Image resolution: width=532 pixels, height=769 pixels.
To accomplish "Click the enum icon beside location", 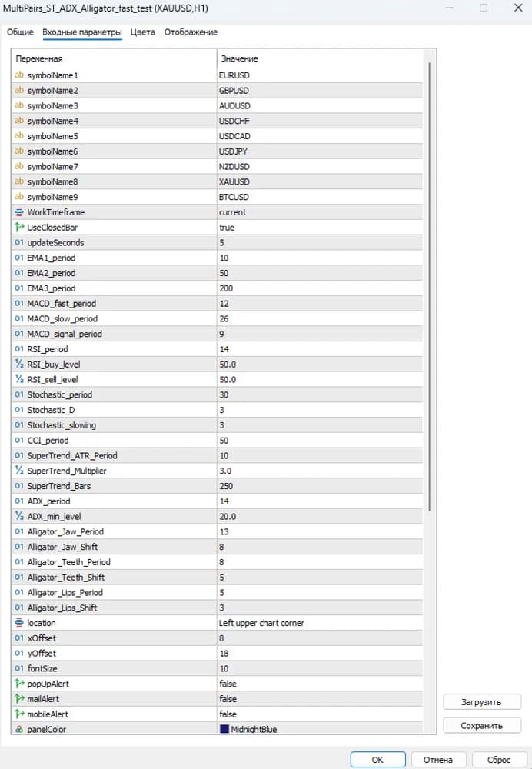I will [x=19, y=622].
